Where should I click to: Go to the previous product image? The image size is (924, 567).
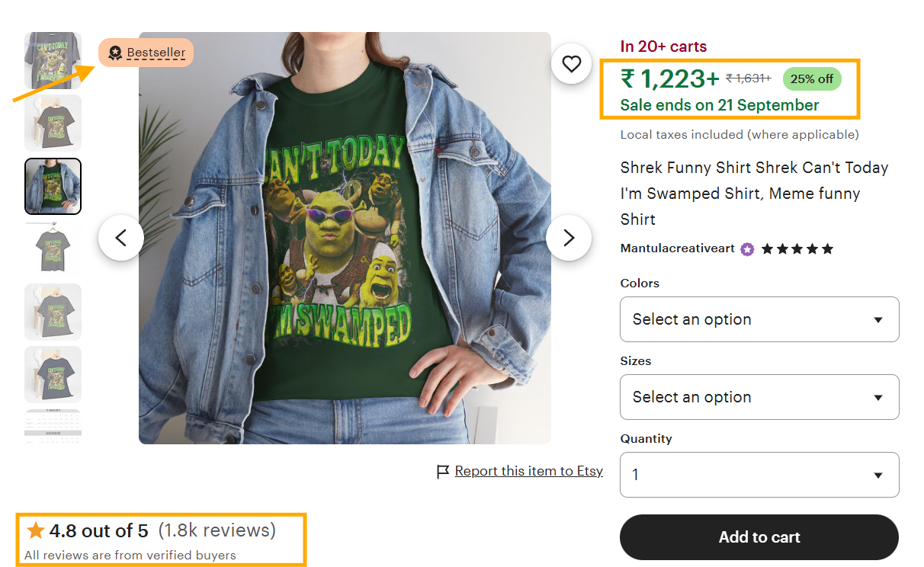(120, 238)
